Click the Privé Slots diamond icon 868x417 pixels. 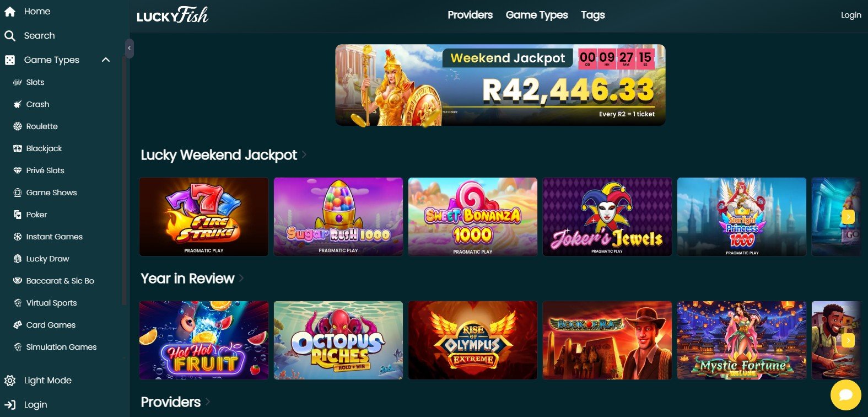click(x=17, y=170)
